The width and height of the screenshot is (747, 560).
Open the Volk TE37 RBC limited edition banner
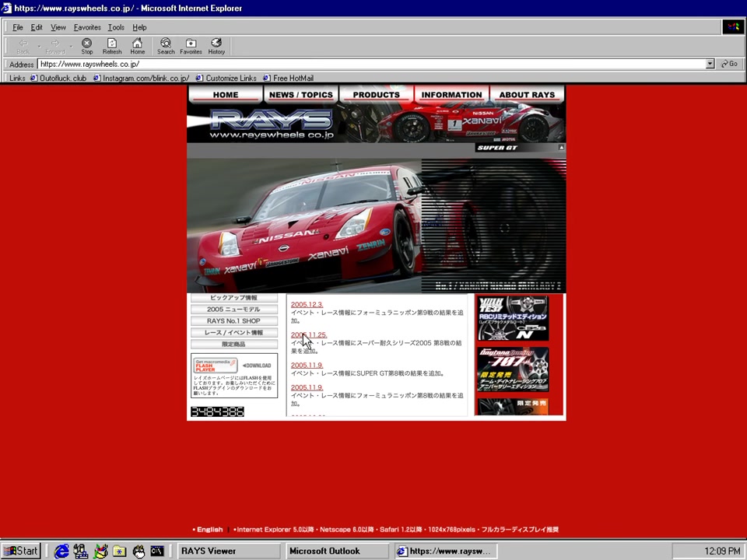coord(513,317)
